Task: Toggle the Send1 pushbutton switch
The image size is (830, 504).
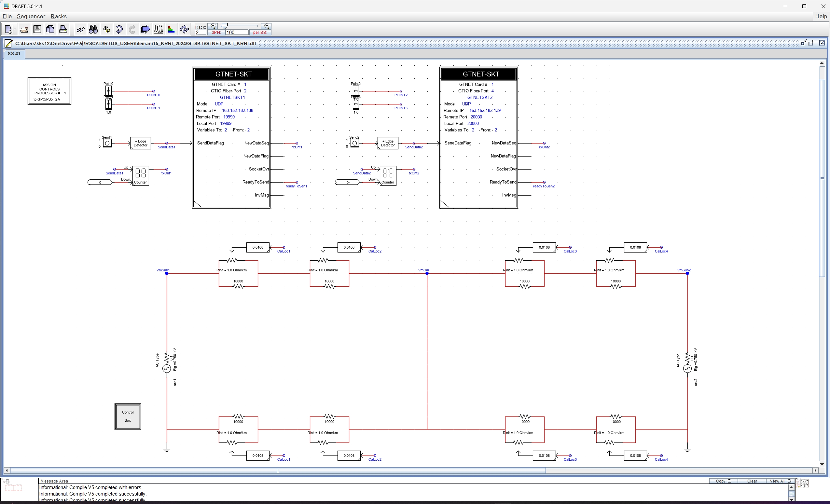Action: pyautogui.click(x=107, y=143)
